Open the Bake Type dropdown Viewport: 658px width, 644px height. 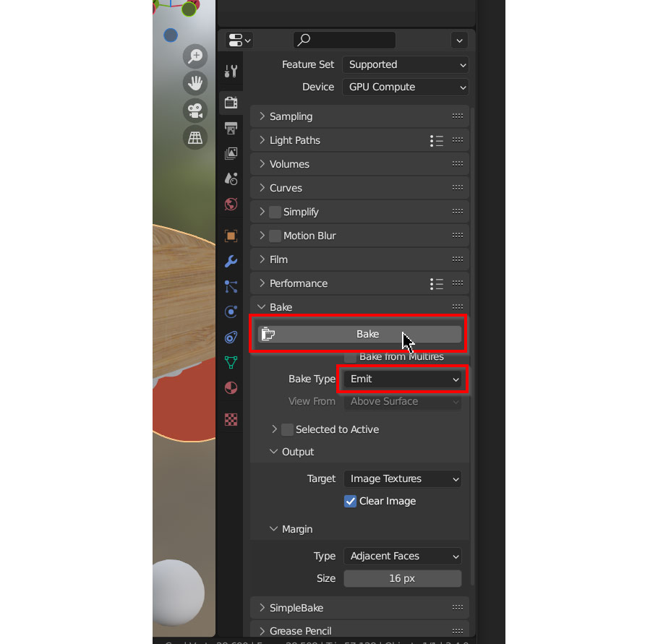[402, 379]
